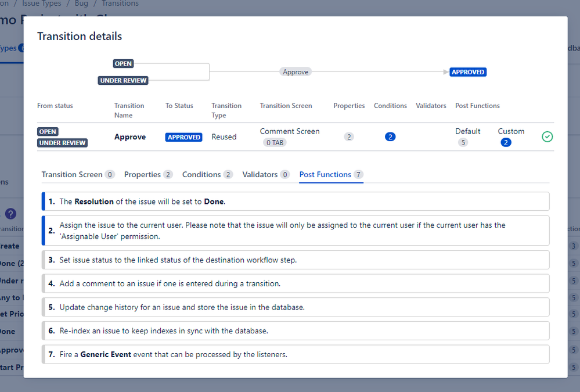Click the Issue Types breadcrumb link
The image size is (580, 392).
[42, 3]
